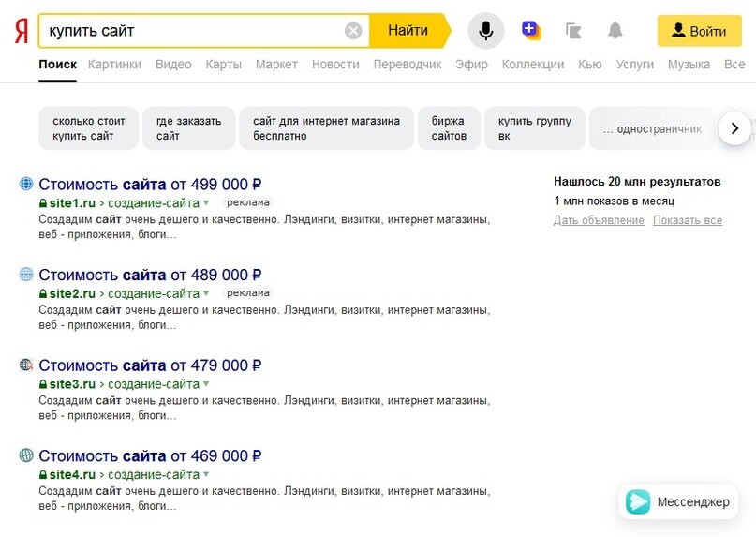Click the site3.ru green URL
Viewport: 756px width, 537px height.
(72, 384)
